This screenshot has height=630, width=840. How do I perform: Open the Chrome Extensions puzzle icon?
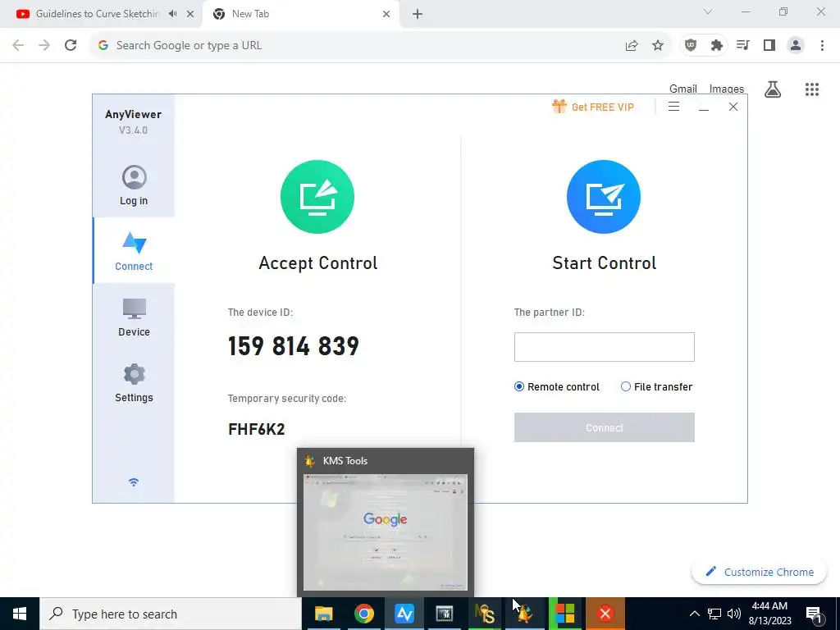click(717, 46)
